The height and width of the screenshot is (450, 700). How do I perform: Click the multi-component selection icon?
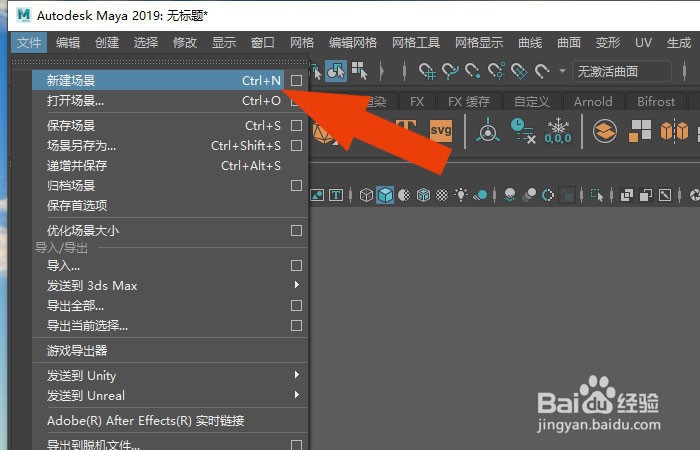[x=359, y=71]
